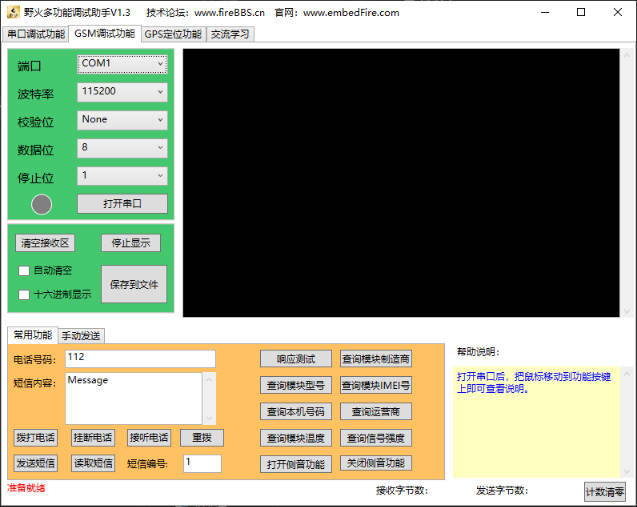Expand the 数据位 8 dropdown
Viewport: 637px width, 507px height.
[122, 148]
